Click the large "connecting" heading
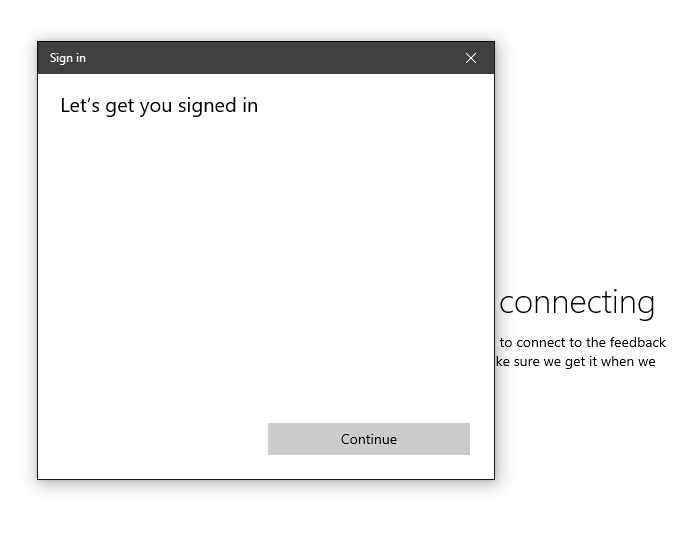This screenshot has height=533, width=675. pos(577,302)
